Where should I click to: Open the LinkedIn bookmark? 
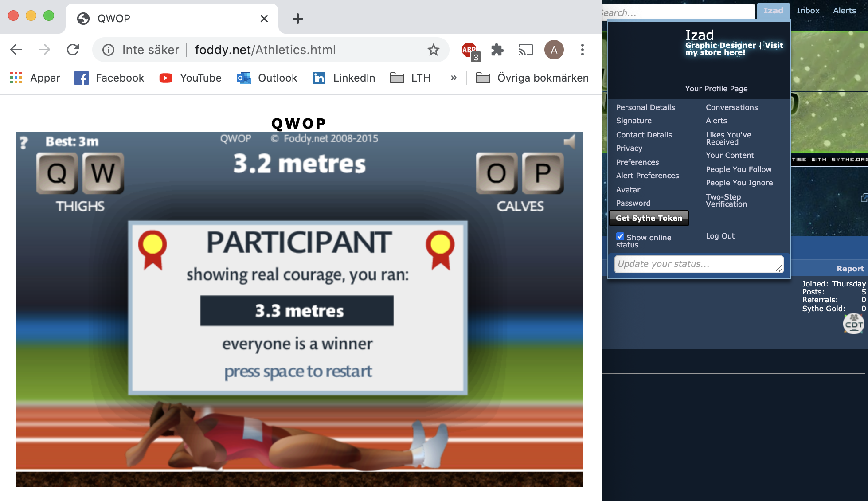pos(344,78)
